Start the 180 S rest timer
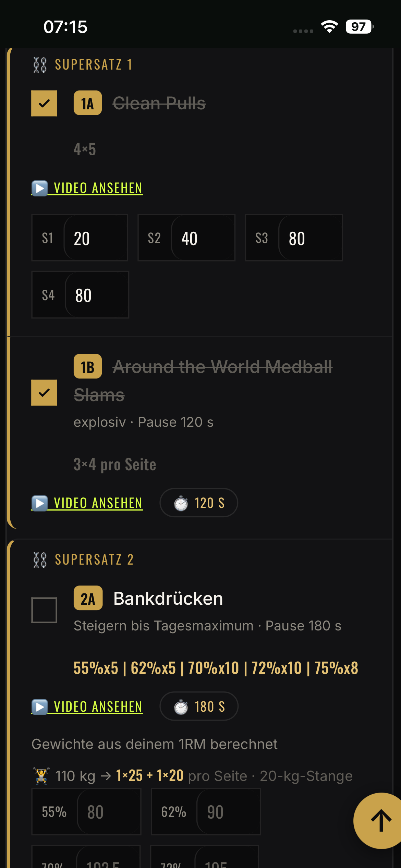Image resolution: width=401 pixels, height=868 pixels. [199, 707]
